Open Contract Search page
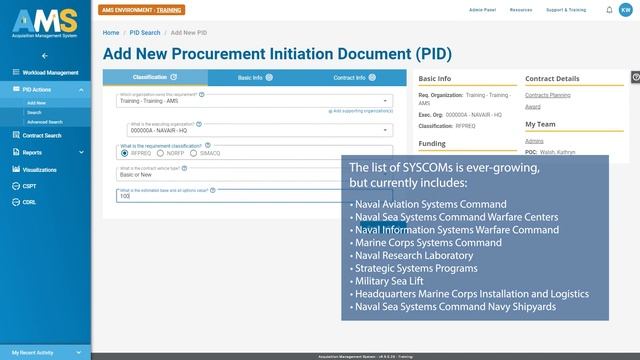 click(x=42, y=136)
